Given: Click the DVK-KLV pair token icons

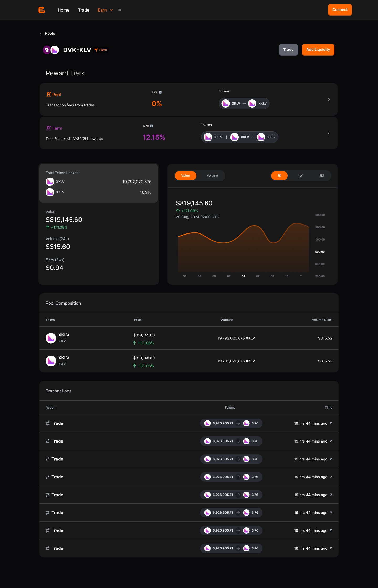Looking at the screenshot, I should (x=51, y=50).
